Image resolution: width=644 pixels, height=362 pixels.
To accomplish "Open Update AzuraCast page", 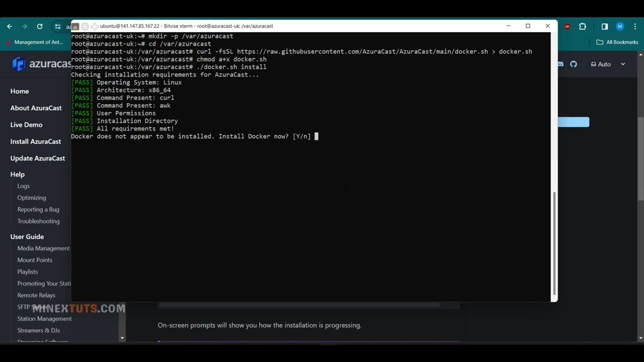I will click(37, 158).
